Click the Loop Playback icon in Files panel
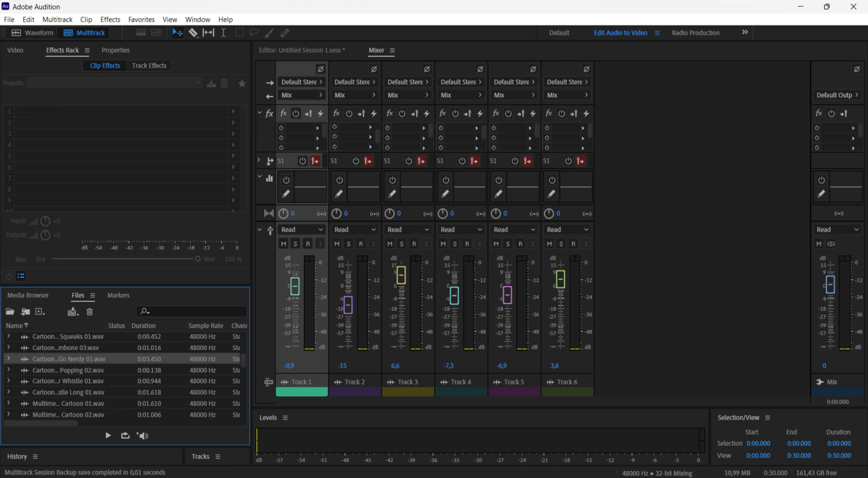This screenshot has height=478, width=868. pyautogui.click(x=125, y=436)
